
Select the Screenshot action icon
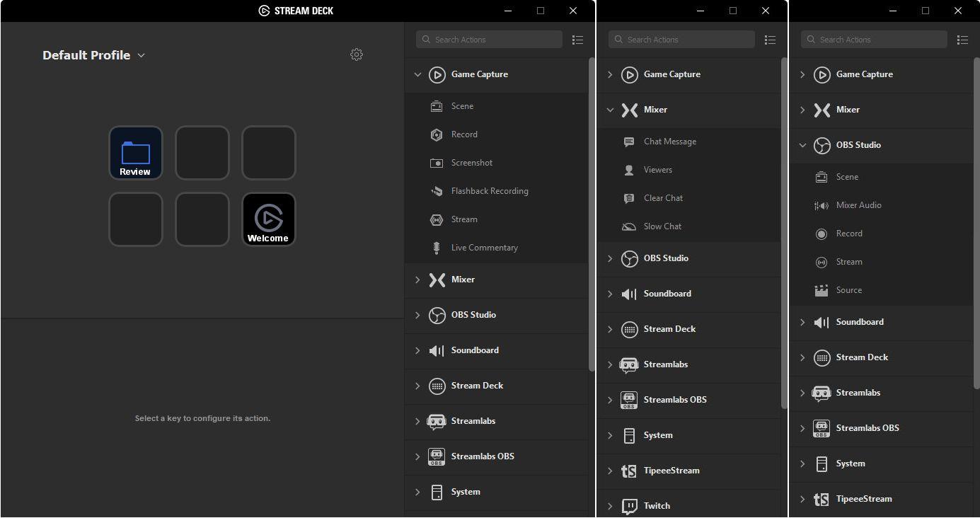[437, 163]
